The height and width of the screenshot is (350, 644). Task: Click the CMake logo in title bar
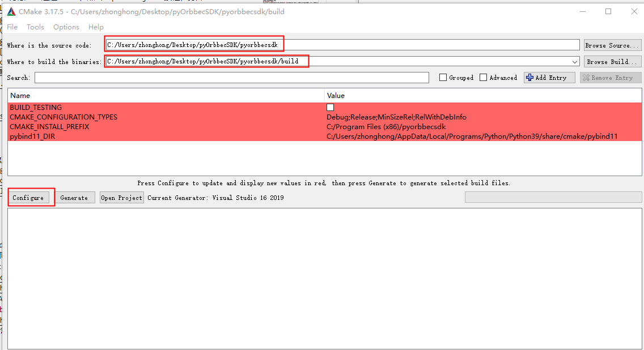pyautogui.click(x=11, y=12)
